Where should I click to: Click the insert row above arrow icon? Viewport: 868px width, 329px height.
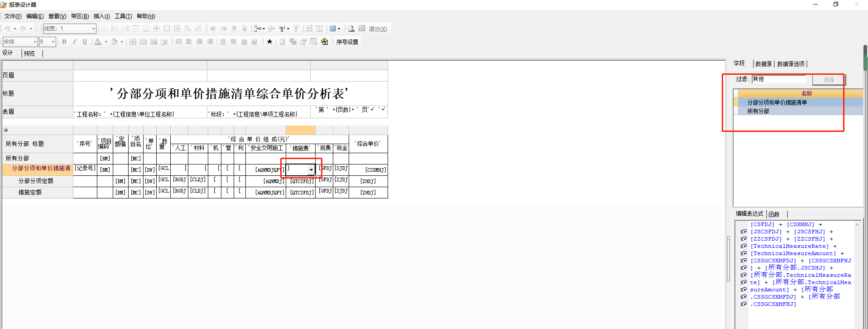(234, 29)
